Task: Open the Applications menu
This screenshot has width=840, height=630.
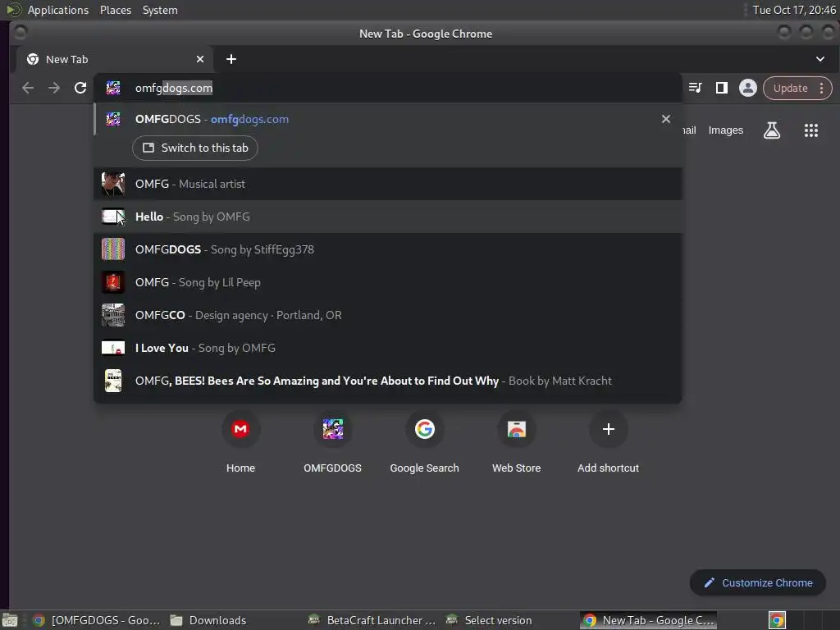Action: tap(58, 10)
